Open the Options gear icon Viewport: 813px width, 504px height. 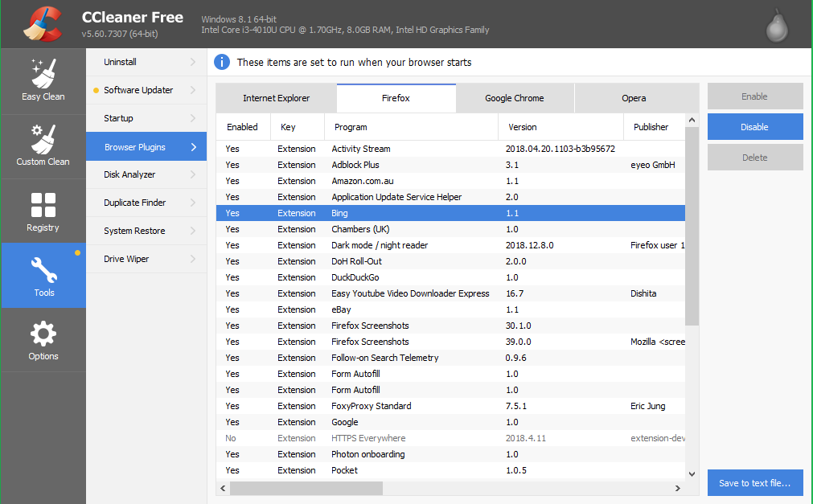click(43, 334)
